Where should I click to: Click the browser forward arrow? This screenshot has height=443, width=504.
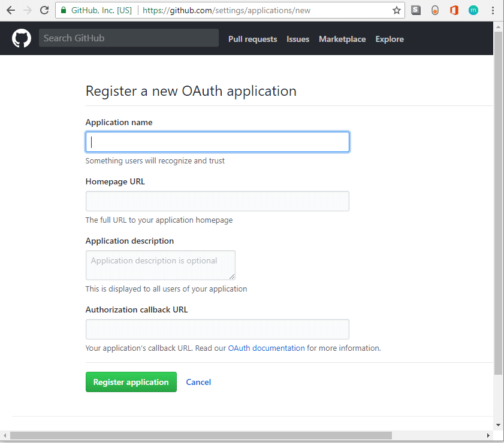pyautogui.click(x=28, y=10)
